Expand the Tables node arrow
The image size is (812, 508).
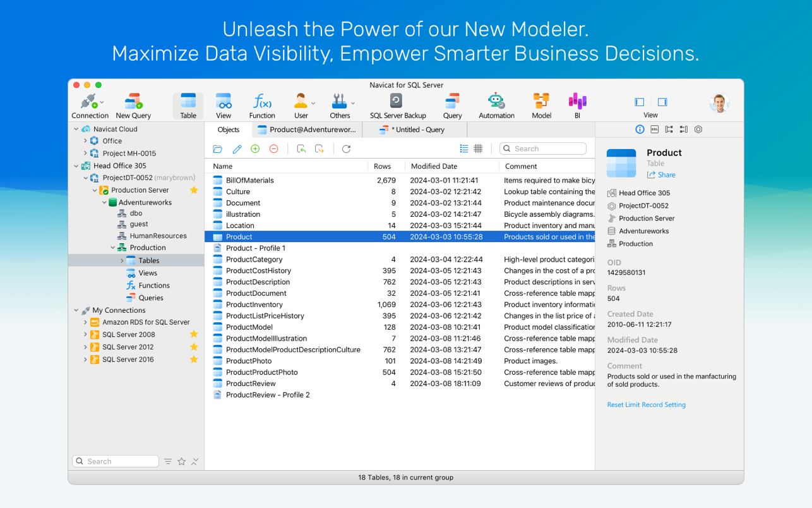tap(122, 260)
